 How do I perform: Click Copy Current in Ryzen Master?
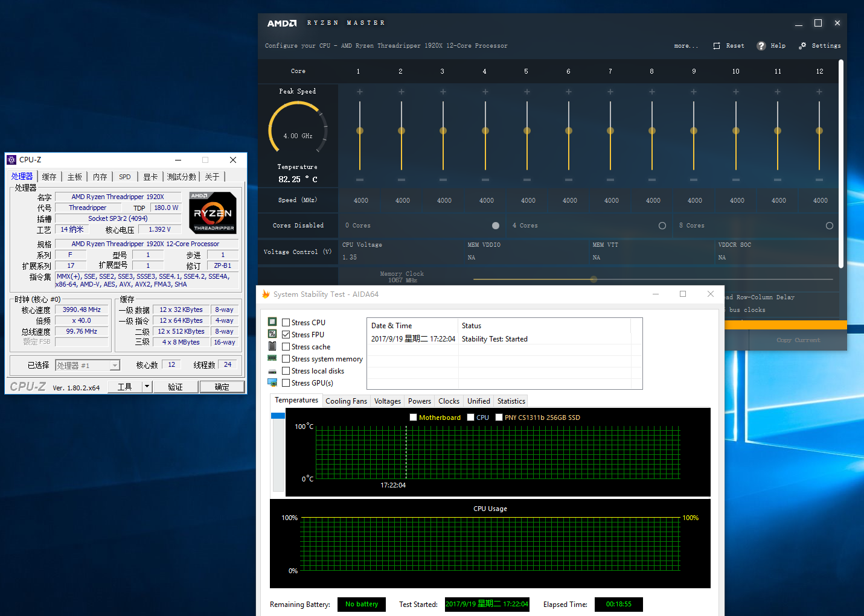click(x=798, y=340)
